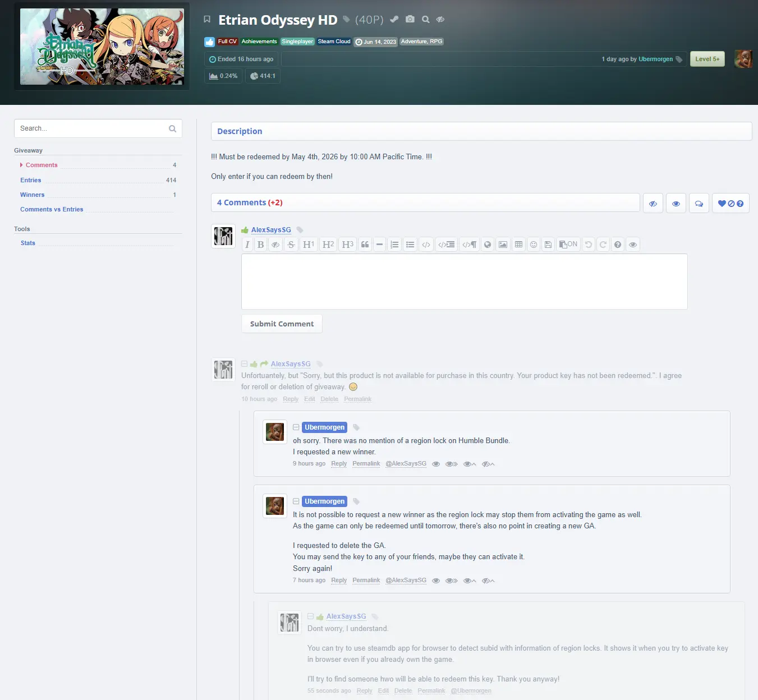This screenshot has height=700, width=758.
Task: Delete the 10 hours ago AlexSaysSG comment
Action: 329,399
